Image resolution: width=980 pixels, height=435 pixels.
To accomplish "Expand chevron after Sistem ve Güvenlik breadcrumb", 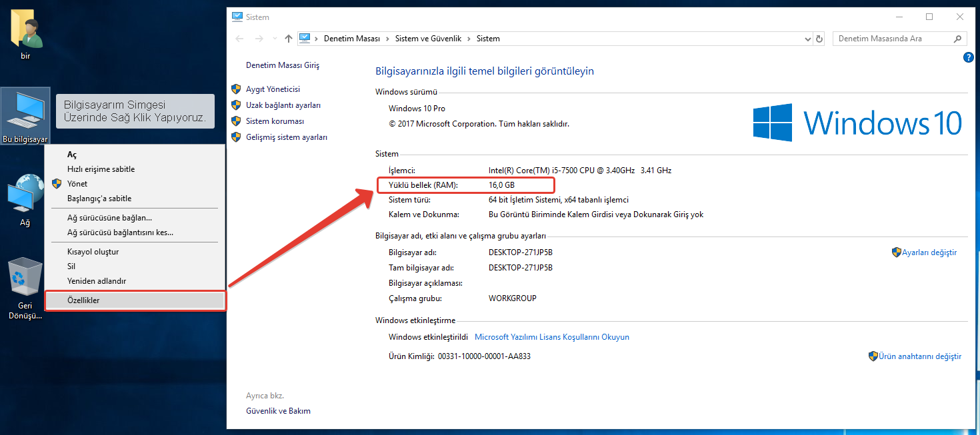I will [x=469, y=39].
